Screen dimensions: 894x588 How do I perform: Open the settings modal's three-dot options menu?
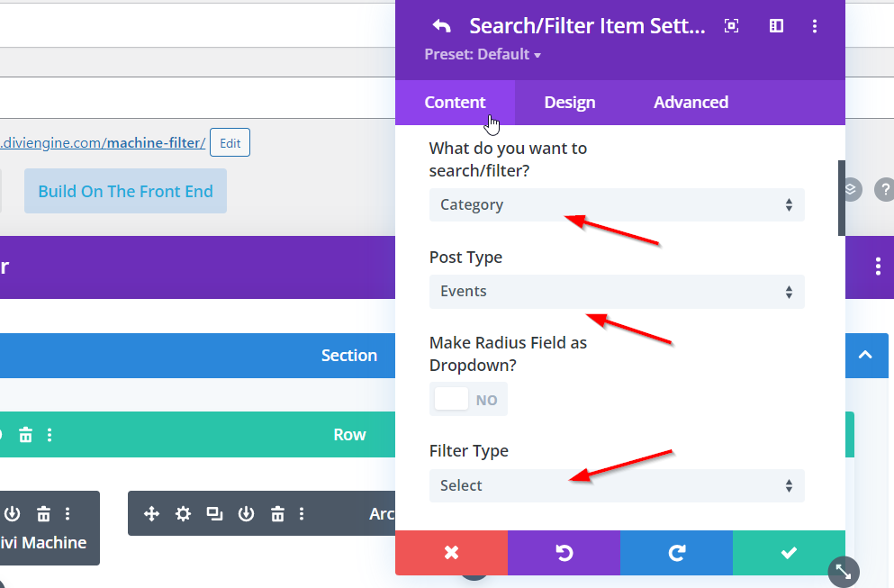tap(815, 26)
